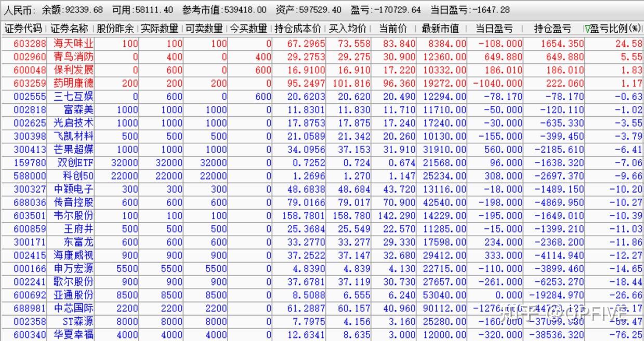Select the 中芯国际 stock name

[74, 308]
